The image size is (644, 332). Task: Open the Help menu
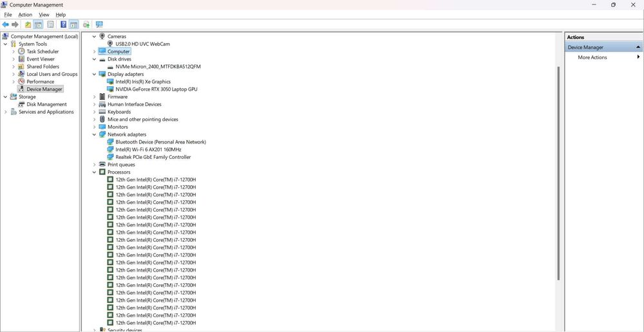tap(61, 15)
